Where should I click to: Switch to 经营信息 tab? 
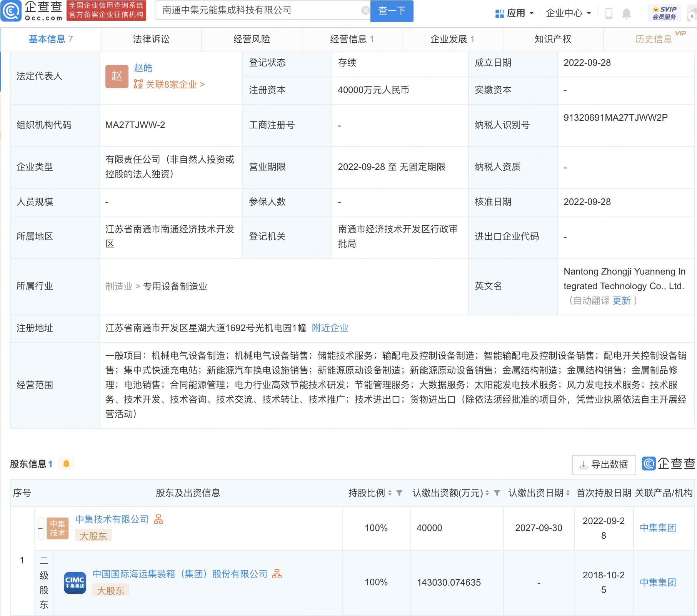(x=352, y=39)
